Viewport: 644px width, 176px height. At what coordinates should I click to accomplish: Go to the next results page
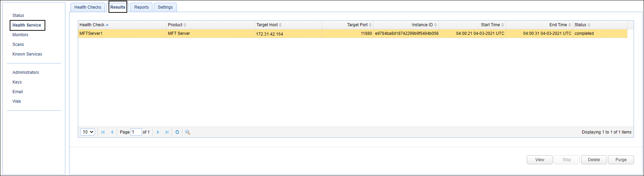[158, 132]
